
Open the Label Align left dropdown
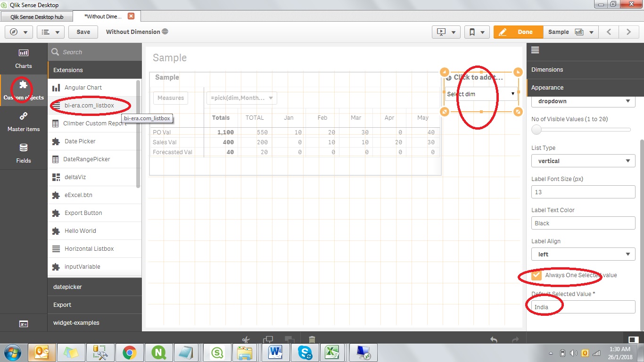[x=583, y=254]
